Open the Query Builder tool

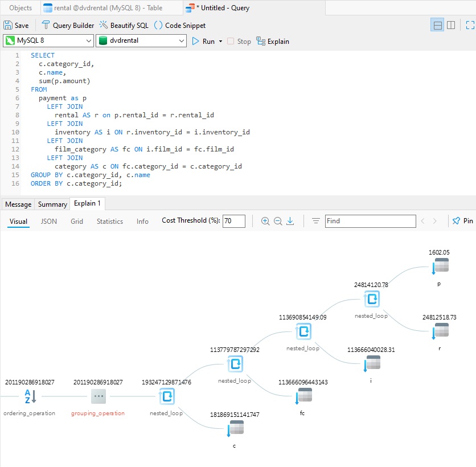(68, 25)
